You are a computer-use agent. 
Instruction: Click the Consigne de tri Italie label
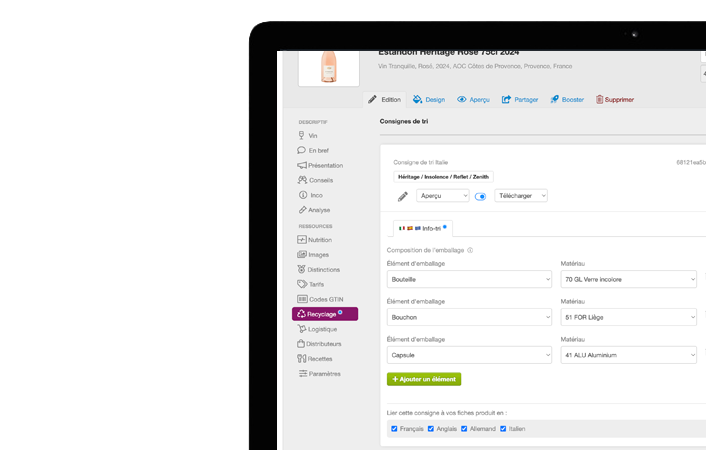[x=421, y=162]
